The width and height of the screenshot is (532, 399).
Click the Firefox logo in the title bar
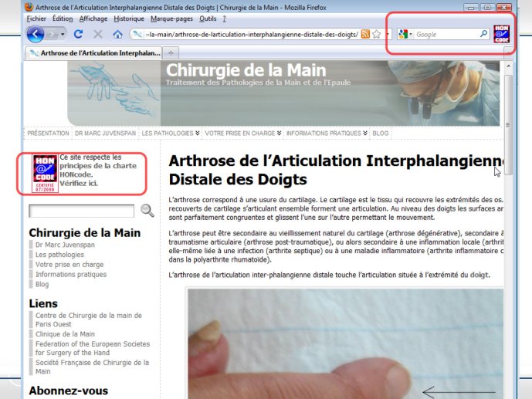pyautogui.click(x=29, y=7)
